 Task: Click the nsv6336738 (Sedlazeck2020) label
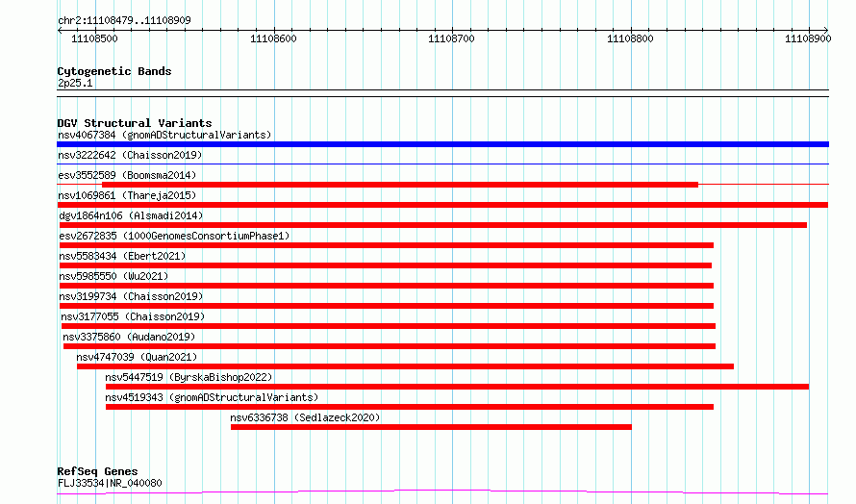click(x=305, y=417)
